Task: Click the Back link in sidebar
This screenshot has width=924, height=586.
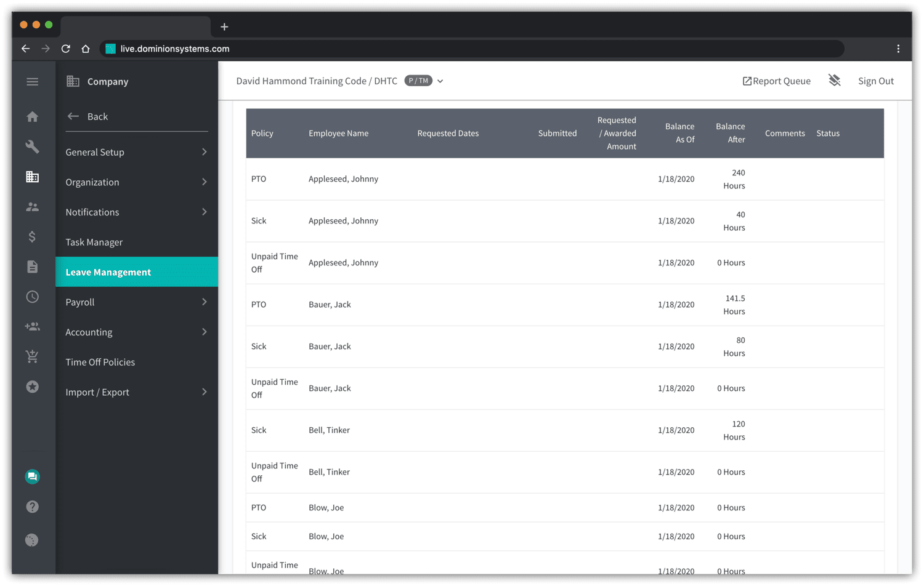Action: click(x=97, y=116)
